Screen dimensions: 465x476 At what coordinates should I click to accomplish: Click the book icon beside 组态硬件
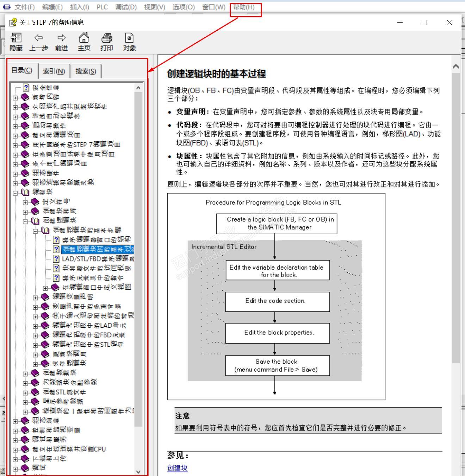point(25,173)
